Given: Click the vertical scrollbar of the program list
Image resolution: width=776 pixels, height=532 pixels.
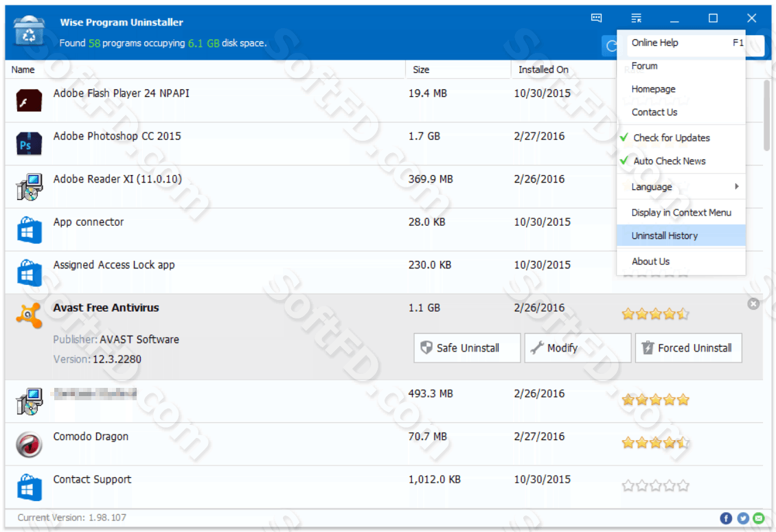Looking at the screenshot, I should tap(766, 115).
